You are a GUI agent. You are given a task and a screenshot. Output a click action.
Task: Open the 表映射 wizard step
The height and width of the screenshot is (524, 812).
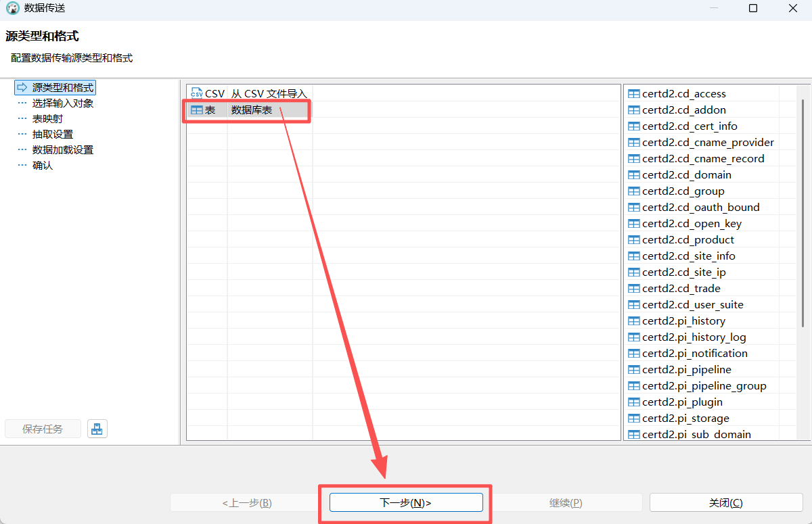click(x=47, y=119)
